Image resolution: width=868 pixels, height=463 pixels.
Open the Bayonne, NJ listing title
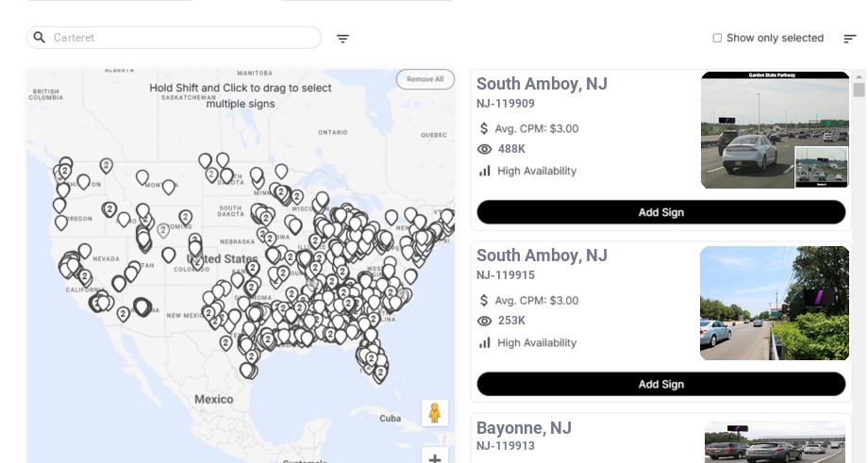524,428
